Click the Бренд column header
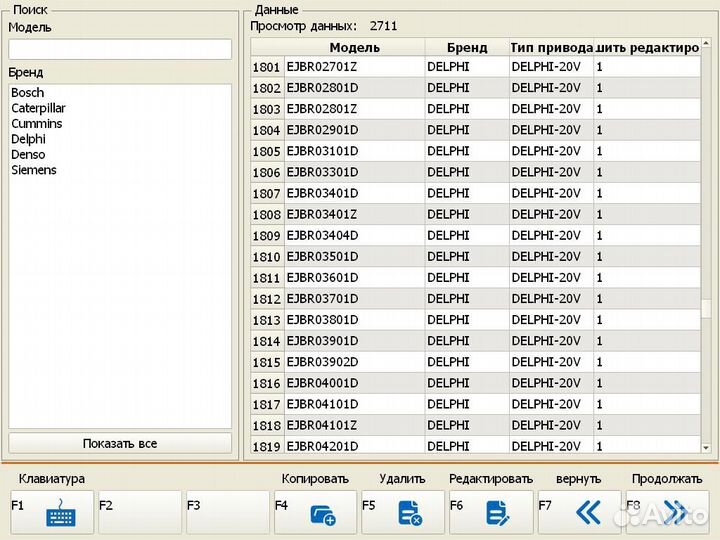The image size is (720, 540). (467, 47)
